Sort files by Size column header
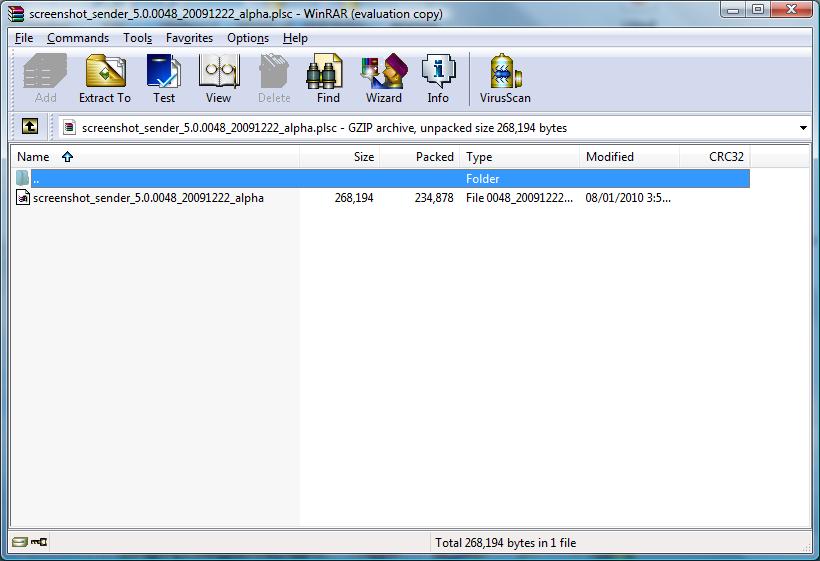Image resolution: width=820 pixels, height=561 pixels. [x=363, y=157]
